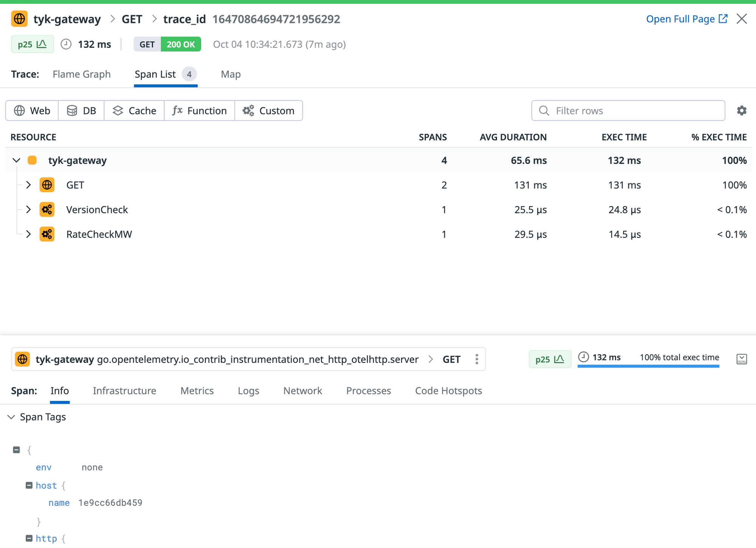The height and width of the screenshot is (548, 756).
Task: Select the Web filter icon
Action: pyautogui.click(x=20, y=110)
